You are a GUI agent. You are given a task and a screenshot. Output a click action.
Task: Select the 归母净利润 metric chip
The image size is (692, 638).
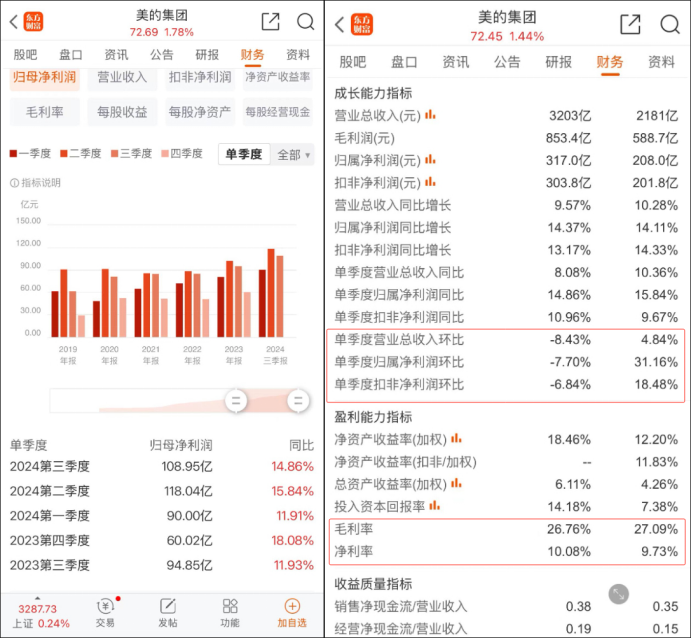45,78
